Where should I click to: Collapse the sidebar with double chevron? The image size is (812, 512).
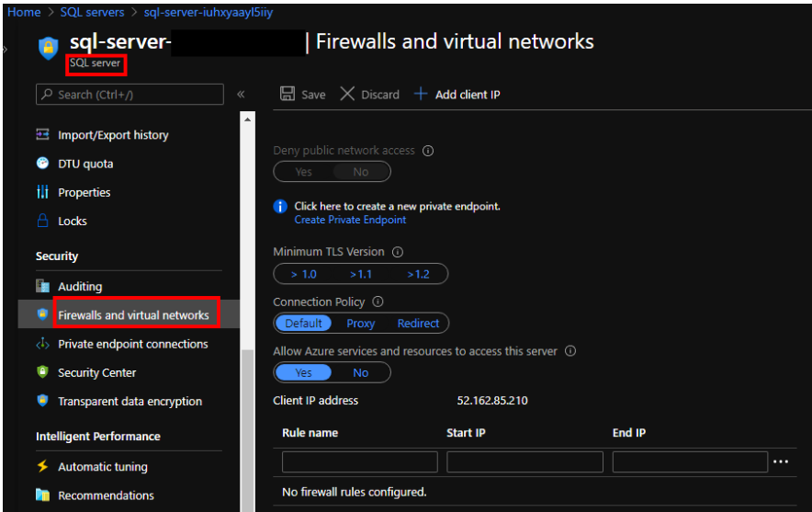[x=241, y=94]
